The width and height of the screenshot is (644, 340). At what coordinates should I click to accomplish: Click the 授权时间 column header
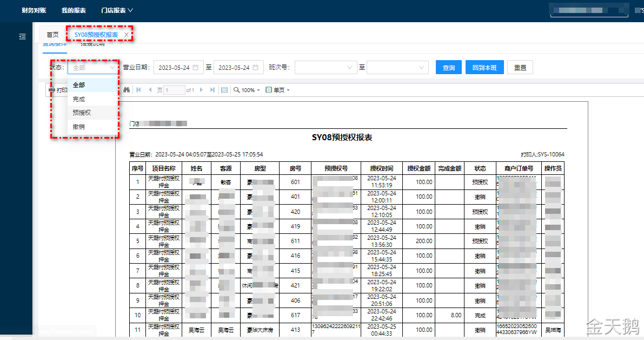(382, 168)
